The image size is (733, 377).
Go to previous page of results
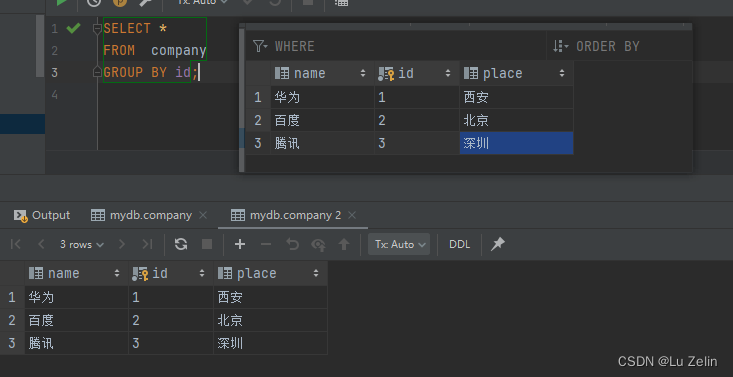(x=41, y=244)
